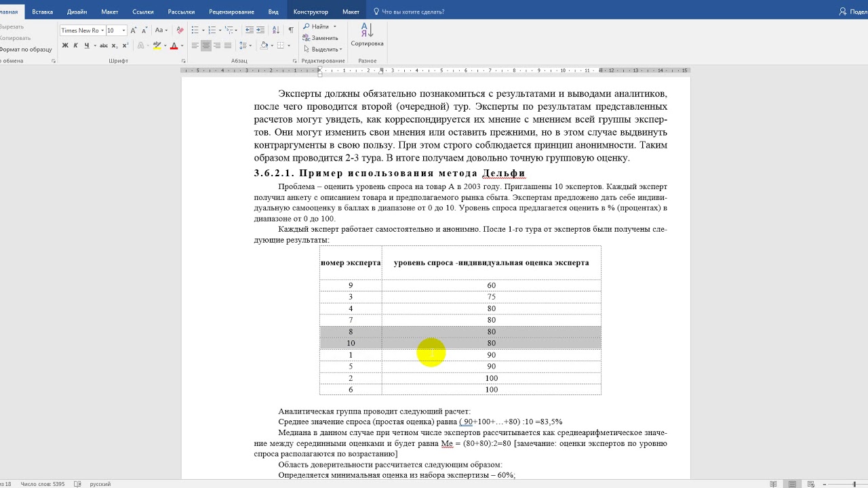
Task: Open bullet list style dropdown
Action: pos(202,30)
